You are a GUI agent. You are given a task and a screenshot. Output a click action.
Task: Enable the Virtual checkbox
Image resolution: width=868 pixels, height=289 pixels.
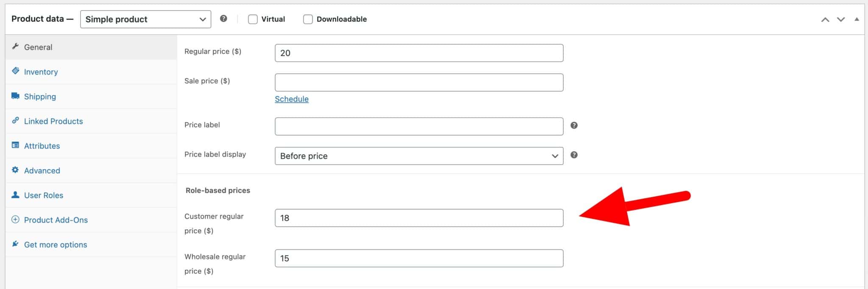coord(253,19)
